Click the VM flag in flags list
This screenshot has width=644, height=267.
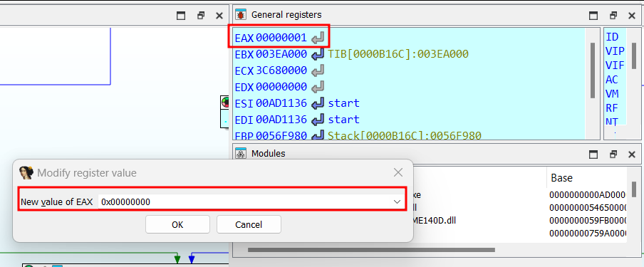612,94
